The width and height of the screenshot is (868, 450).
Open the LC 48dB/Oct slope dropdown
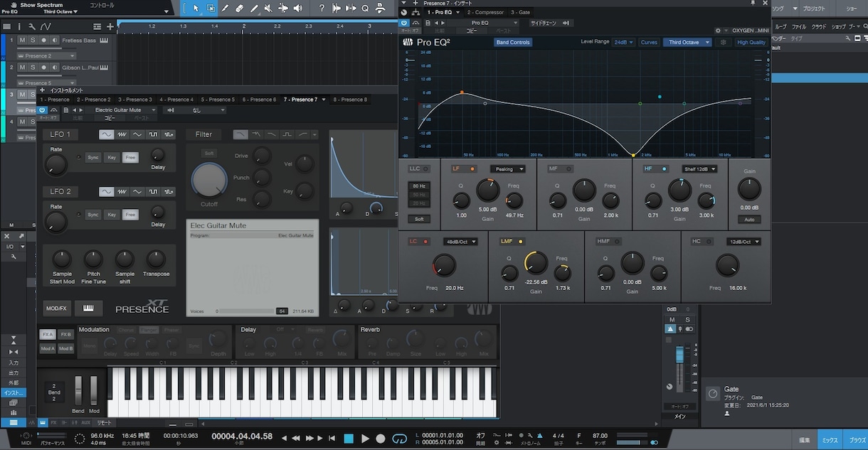tap(460, 242)
